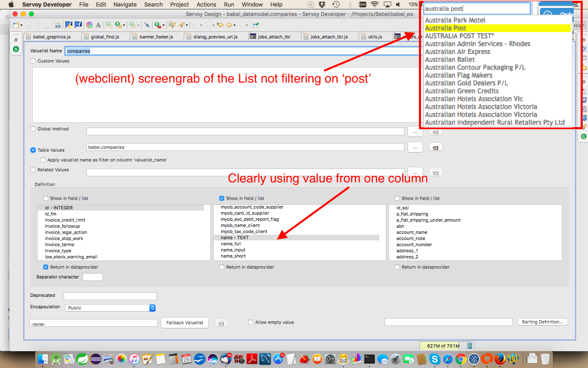Click the Deprecated text field
588x368 pixels.
pyautogui.click(x=110, y=296)
